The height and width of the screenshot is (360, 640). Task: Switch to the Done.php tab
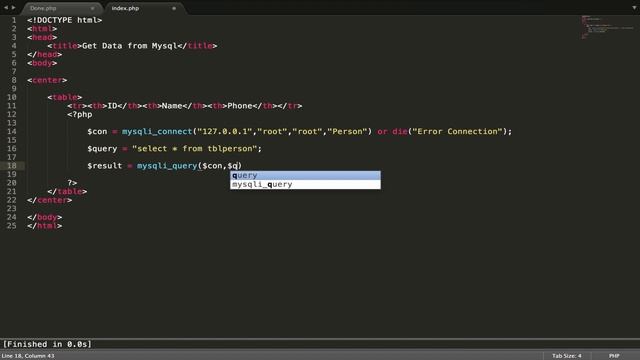coord(43,8)
